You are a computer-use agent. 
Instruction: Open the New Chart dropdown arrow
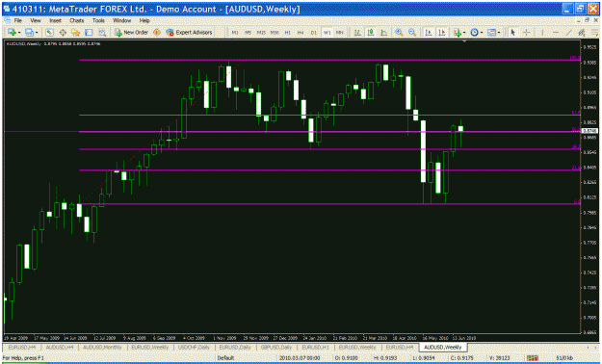click(19, 33)
